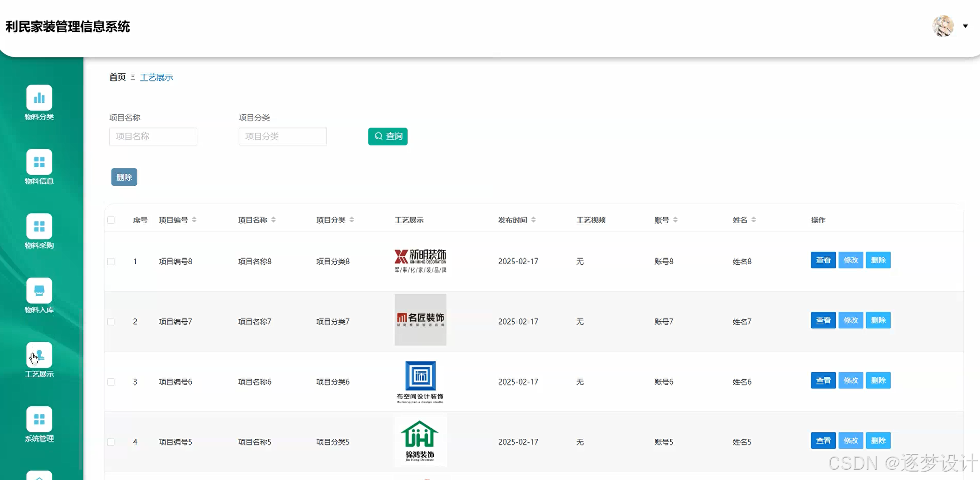
Task: Click 工艺展示 breadcrumb link
Action: tap(157, 77)
